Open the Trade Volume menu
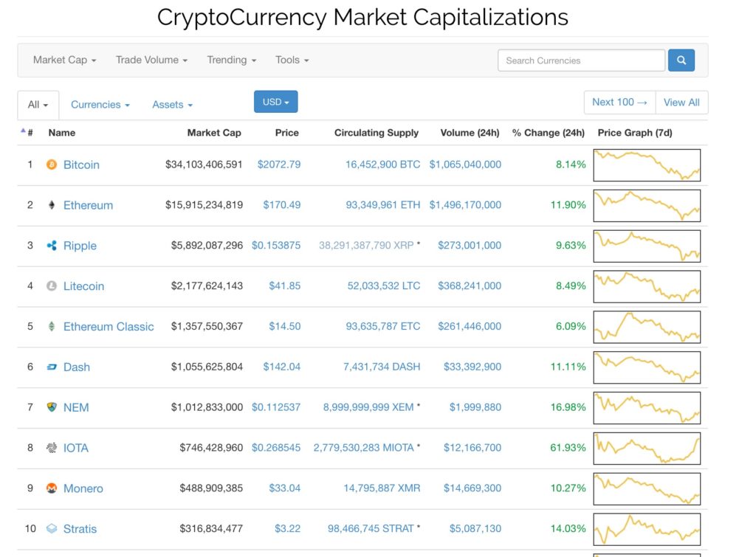756x557 pixels. point(151,60)
